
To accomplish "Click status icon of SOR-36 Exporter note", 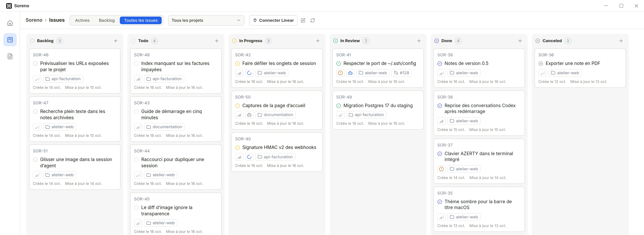I will (x=541, y=64).
